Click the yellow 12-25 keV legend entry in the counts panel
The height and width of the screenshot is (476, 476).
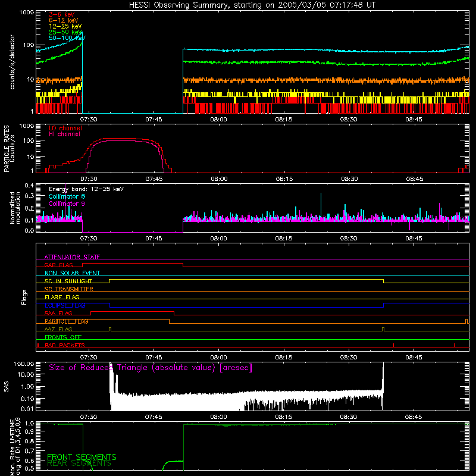point(65,26)
